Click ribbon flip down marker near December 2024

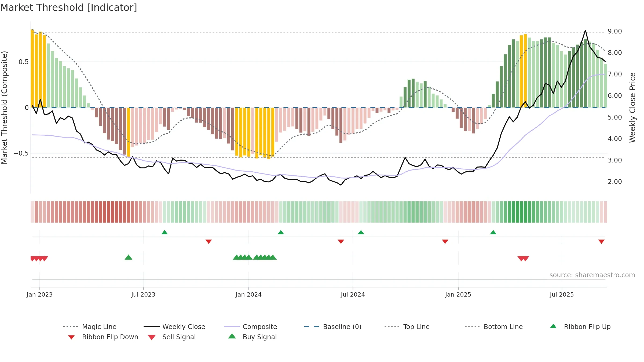[445, 242]
